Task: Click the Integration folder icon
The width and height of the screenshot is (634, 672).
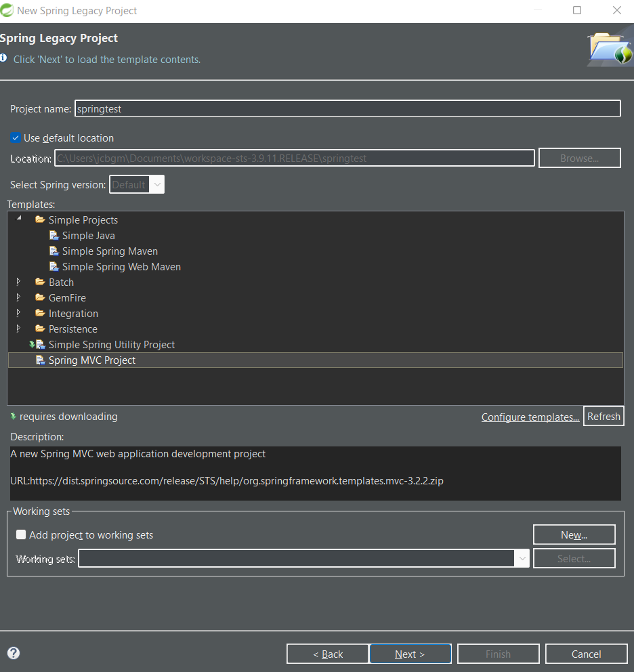Action: tap(40, 313)
